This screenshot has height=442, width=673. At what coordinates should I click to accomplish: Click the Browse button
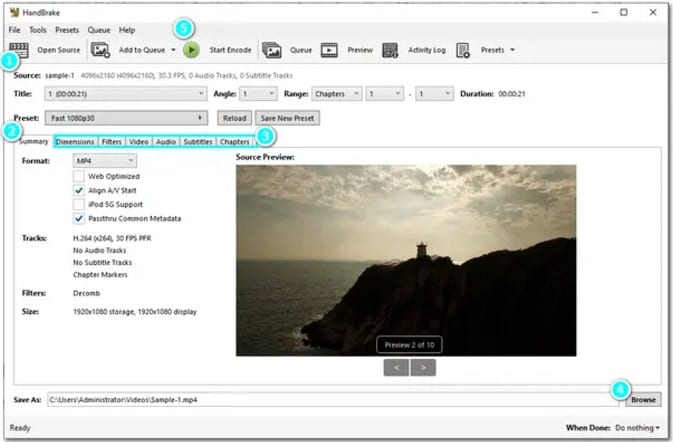(x=643, y=400)
